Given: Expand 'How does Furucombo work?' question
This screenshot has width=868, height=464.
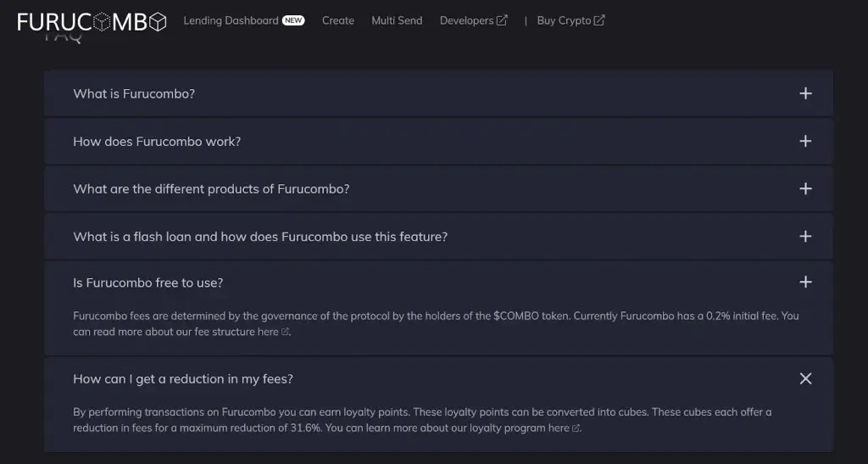Looking at the screenshot, I should click(x=438, y=141).
